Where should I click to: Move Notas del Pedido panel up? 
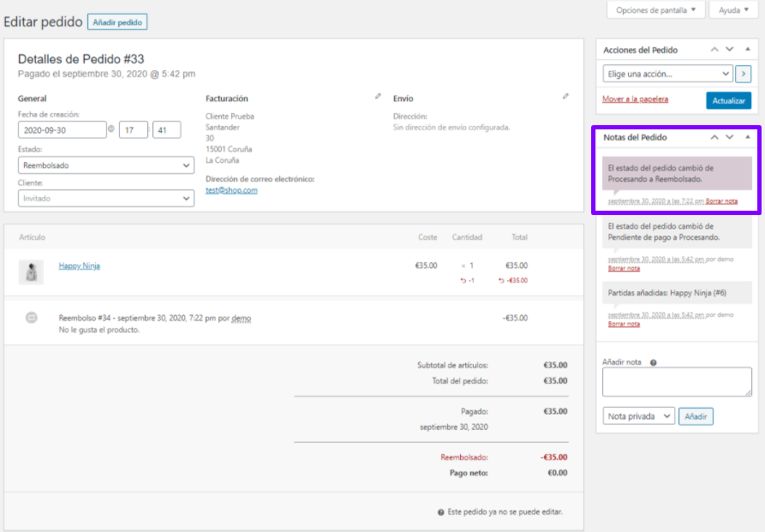[714, 137]
